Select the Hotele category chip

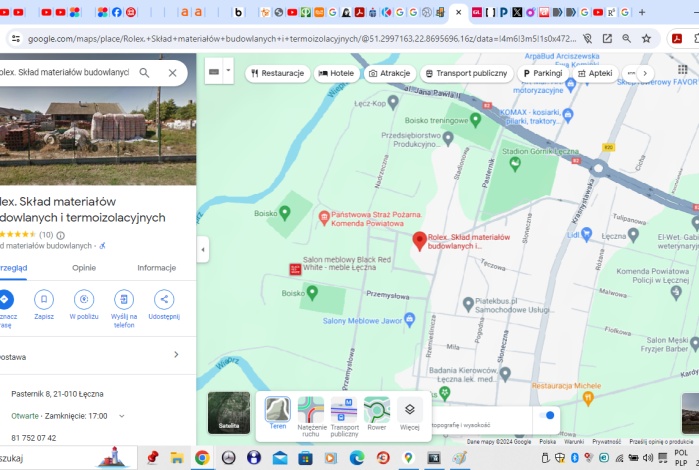[336, 73]
